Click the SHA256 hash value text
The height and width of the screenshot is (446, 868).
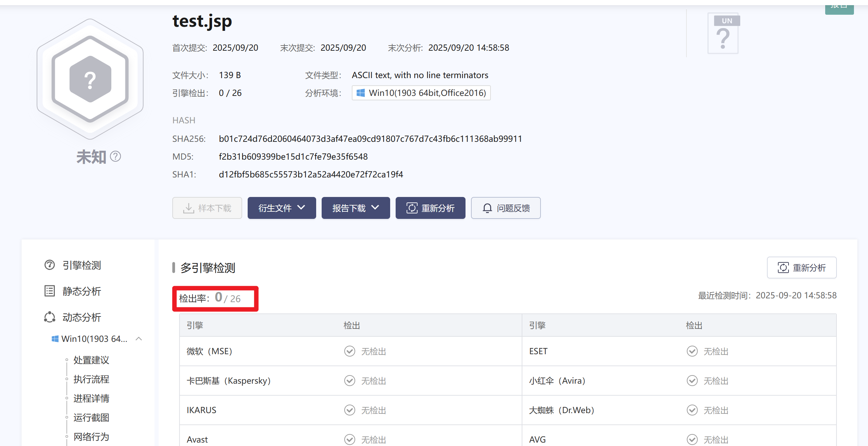pos(370,139)
